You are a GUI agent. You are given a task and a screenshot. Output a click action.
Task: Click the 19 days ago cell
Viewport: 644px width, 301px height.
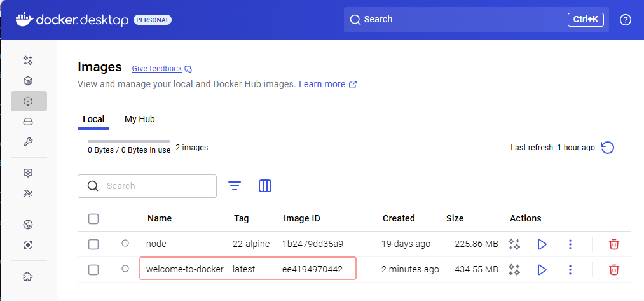coord(406,244)
